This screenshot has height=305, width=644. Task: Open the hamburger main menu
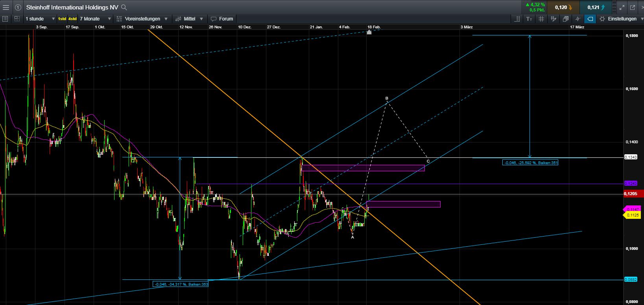click(x=6, y=7)
